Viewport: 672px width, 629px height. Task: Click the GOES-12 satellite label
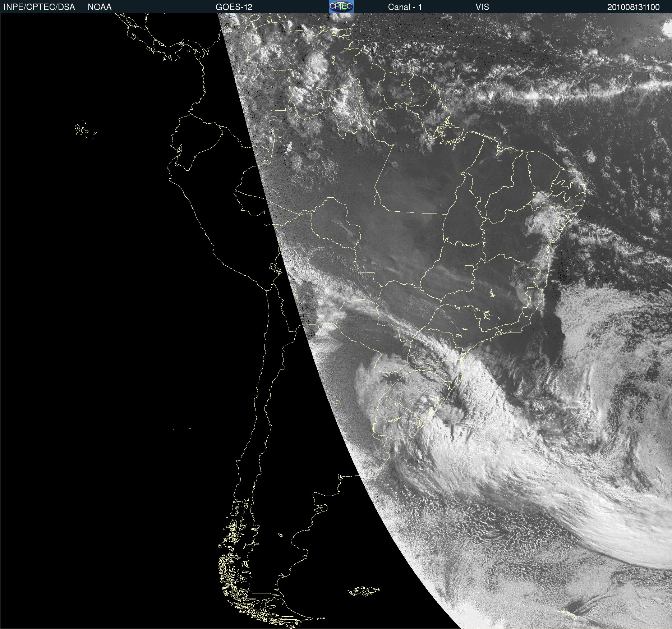pos(234,7)
